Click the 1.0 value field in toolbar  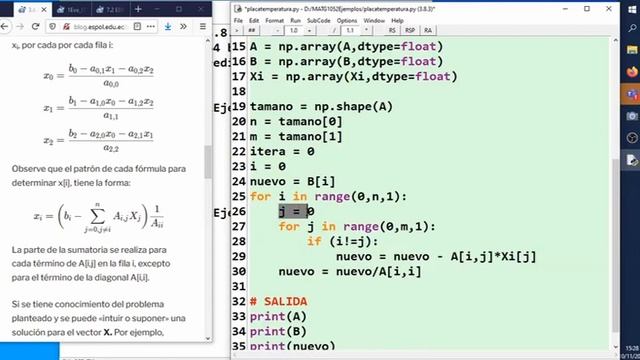[294, 30]
